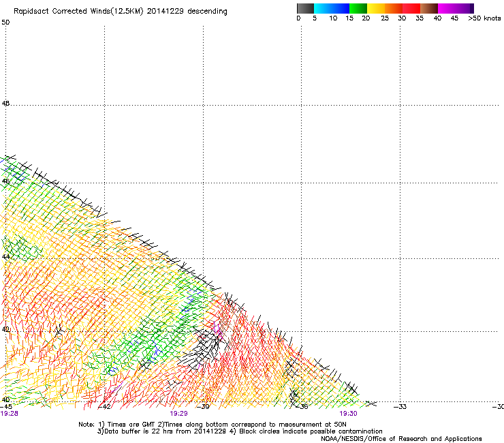The width and height of the screenshot is (504, 443).
Task: Click the date '20141229' in the title
Action: [166, 11]
